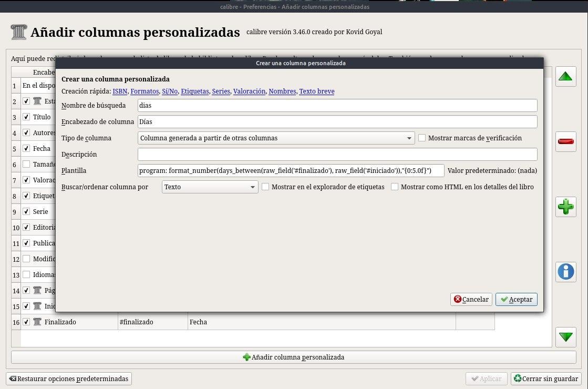Click the Valoración quick creation link
This screenshot has height=389, width=588.
(250, 91)
